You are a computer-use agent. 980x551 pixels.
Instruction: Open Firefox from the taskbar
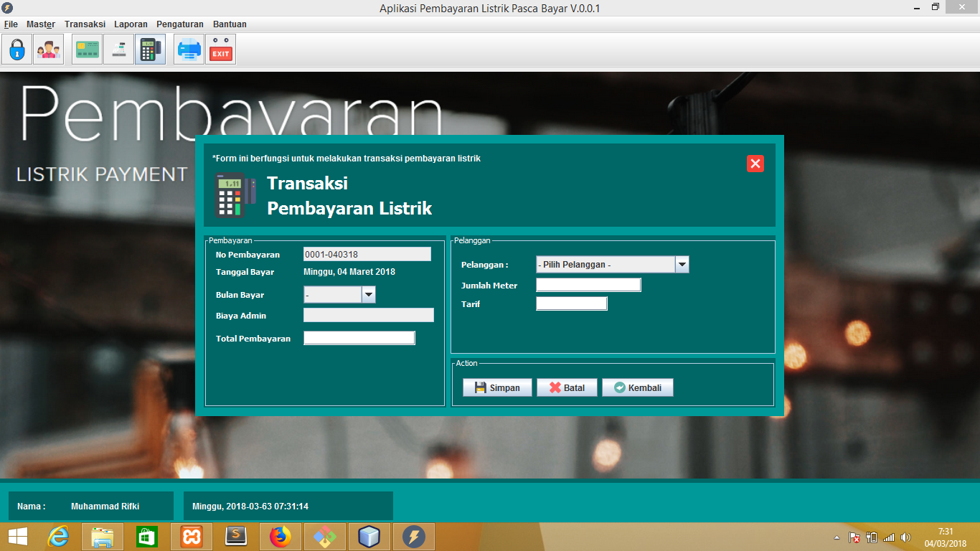click(281, 536)
